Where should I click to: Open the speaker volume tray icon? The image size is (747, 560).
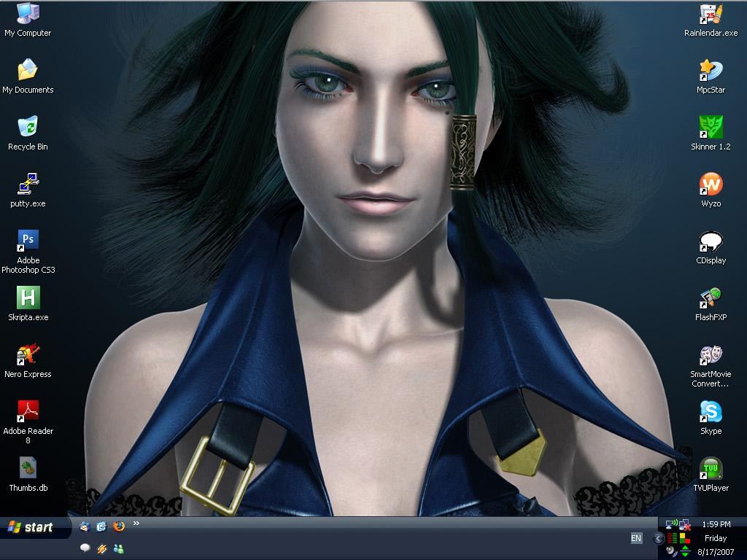pos(672,551)
